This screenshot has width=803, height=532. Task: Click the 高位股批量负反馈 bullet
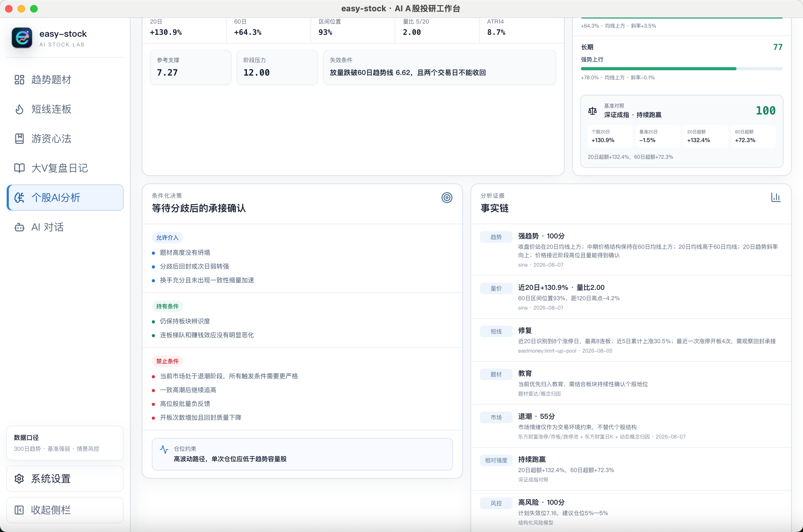185,404
